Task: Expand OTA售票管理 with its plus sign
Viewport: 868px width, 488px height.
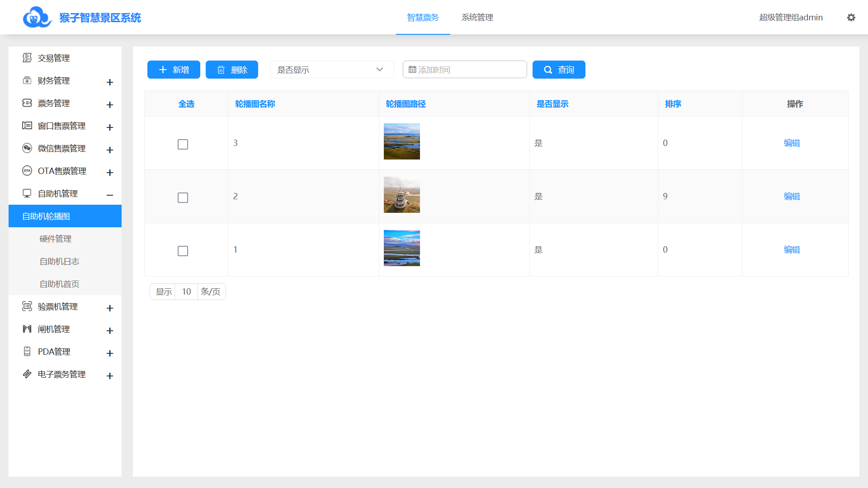Action: (109, 173)
